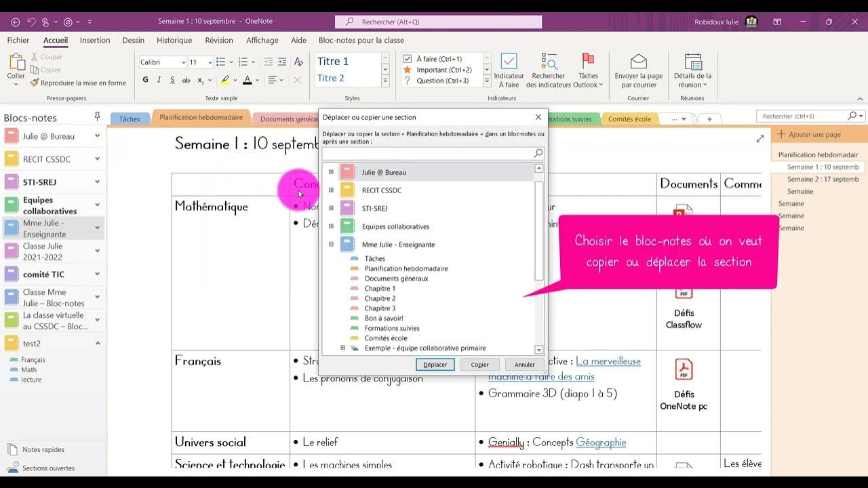Switch to the Comités école section tab
This screenshot has height=488, width=868.
629,119
